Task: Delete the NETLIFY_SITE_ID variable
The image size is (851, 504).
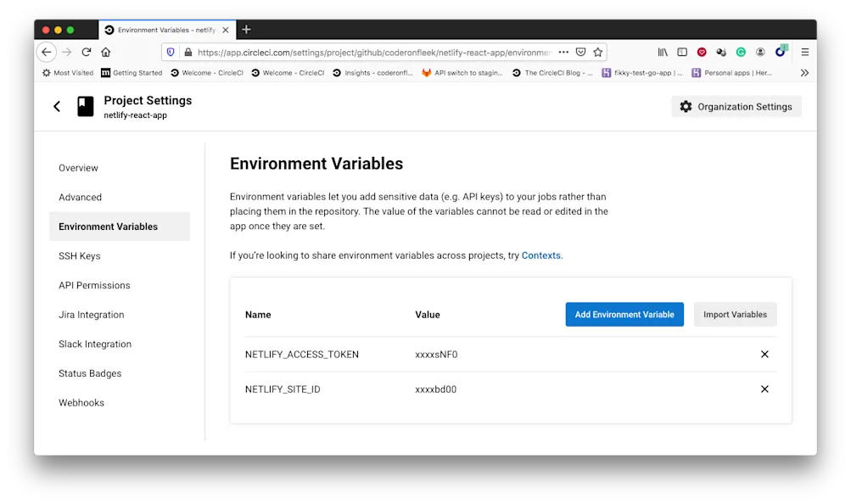Action: click(x=764, y=389)
